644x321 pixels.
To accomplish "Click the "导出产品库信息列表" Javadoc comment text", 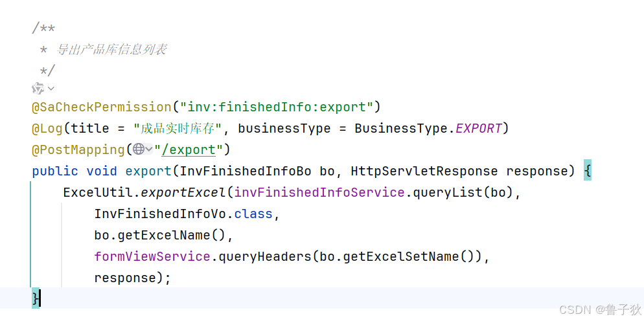I will (111, 50).
